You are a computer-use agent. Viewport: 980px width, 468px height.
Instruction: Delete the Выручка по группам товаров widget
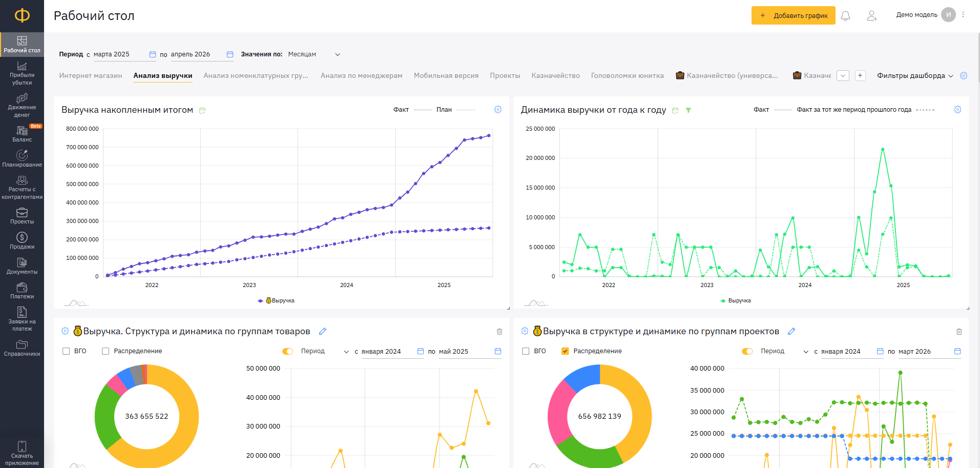[499, 332]
